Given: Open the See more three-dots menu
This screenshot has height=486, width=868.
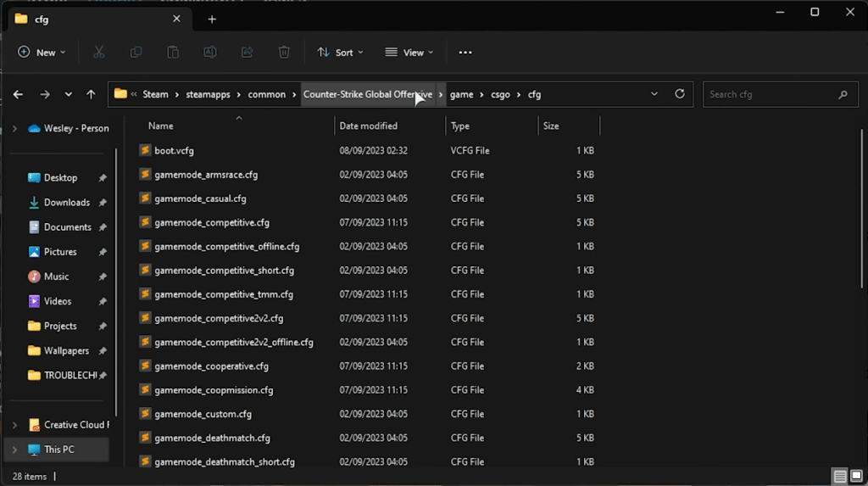Looking at the screenshot, I should click(465, 52).
